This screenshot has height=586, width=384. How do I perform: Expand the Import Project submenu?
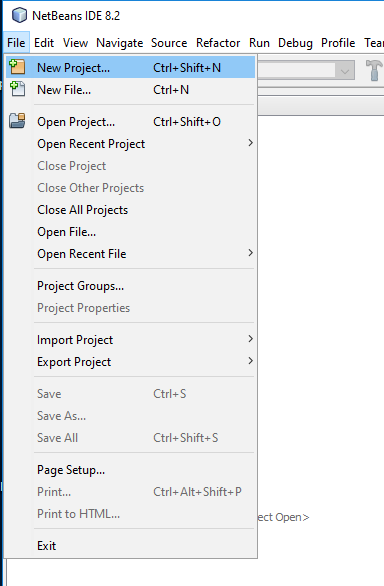click(x=251, y=339)
